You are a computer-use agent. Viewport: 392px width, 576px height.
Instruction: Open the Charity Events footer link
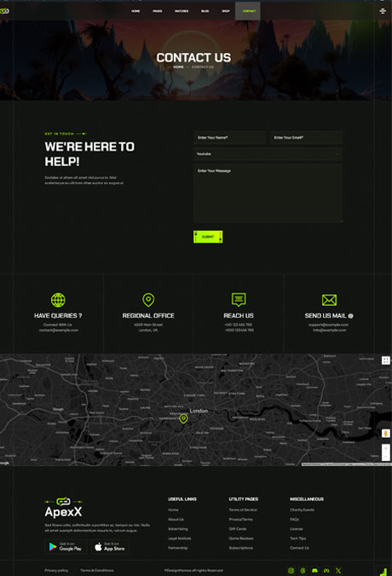(x=302, y=510)
